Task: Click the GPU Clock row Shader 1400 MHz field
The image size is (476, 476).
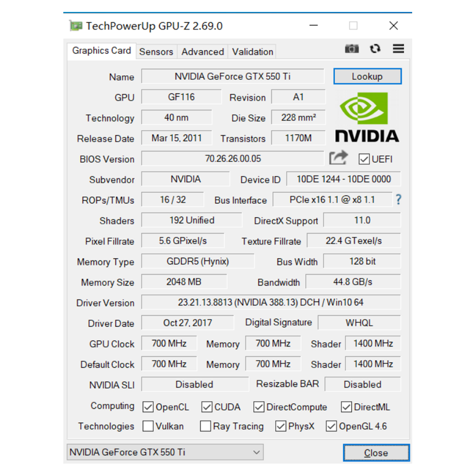Action: [373, 343]
